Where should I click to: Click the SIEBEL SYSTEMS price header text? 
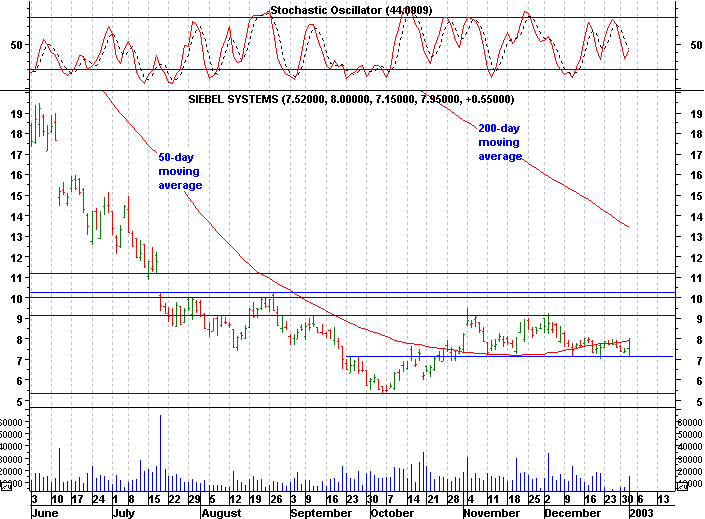coord(351,99)
